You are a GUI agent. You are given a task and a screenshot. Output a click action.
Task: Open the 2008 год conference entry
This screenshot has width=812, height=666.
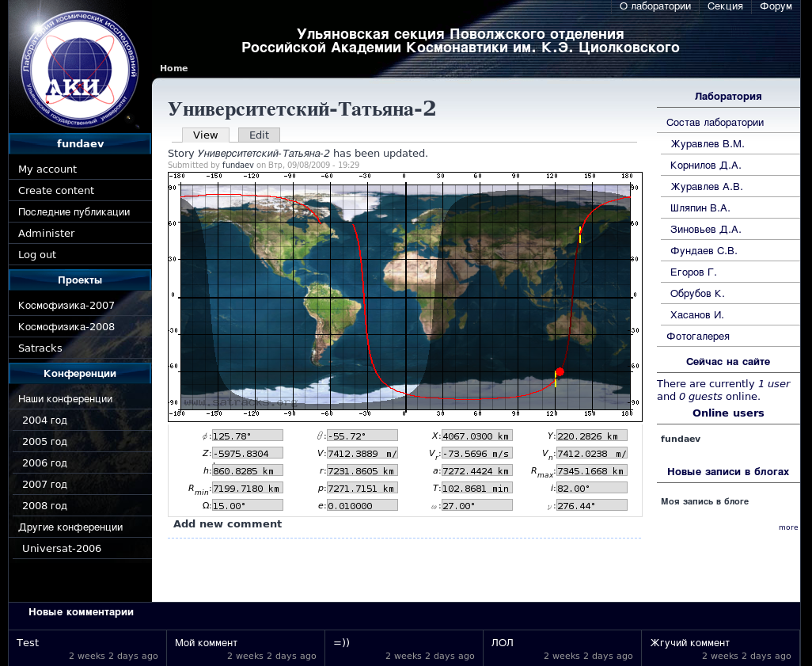pos(44,506)
